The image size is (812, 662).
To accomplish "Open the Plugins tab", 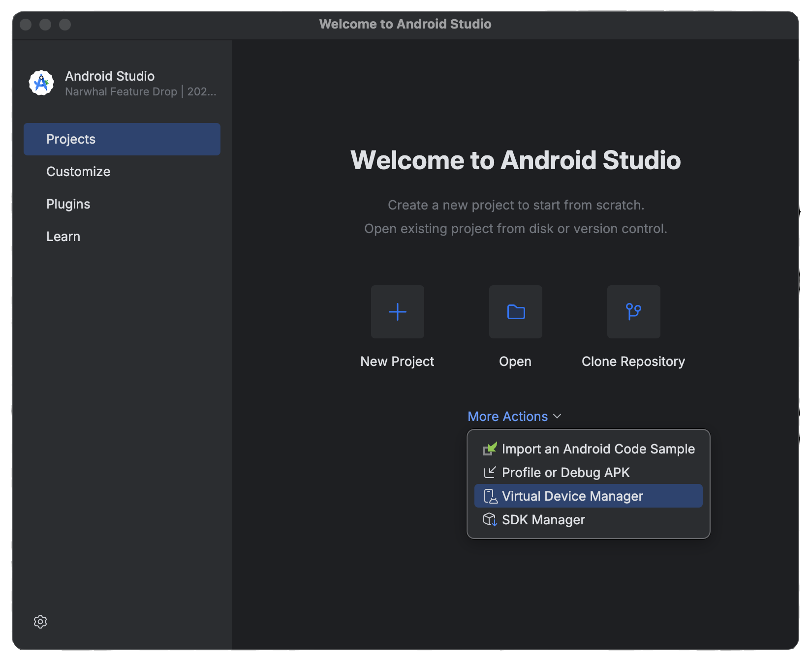I will (x=122, y=204).
